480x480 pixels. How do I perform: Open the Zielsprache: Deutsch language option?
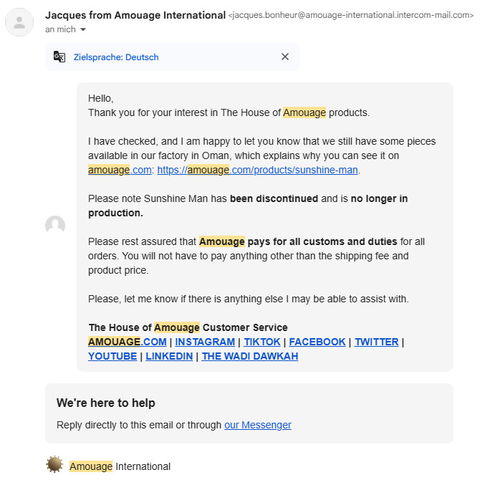point(116,57)
